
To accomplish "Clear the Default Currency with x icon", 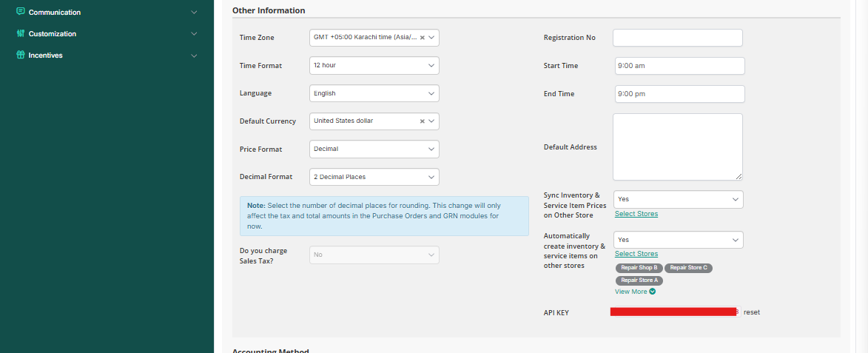I will [422, 121].
